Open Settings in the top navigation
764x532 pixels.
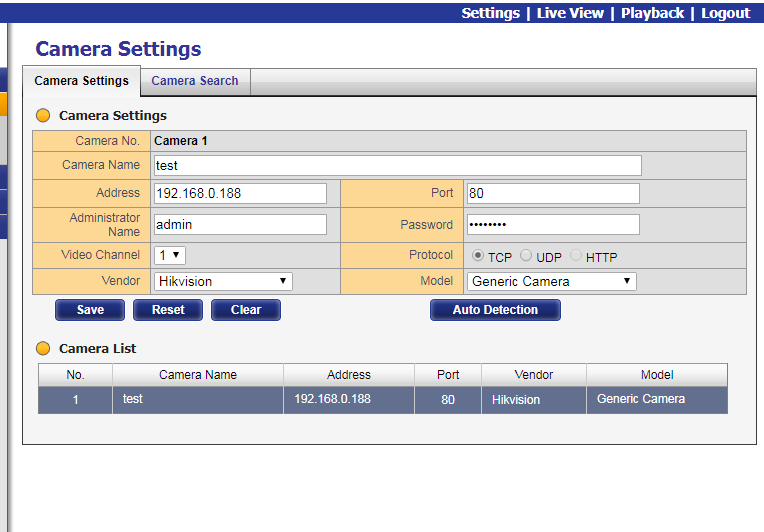pyautogui.click(x=490, y=13)
